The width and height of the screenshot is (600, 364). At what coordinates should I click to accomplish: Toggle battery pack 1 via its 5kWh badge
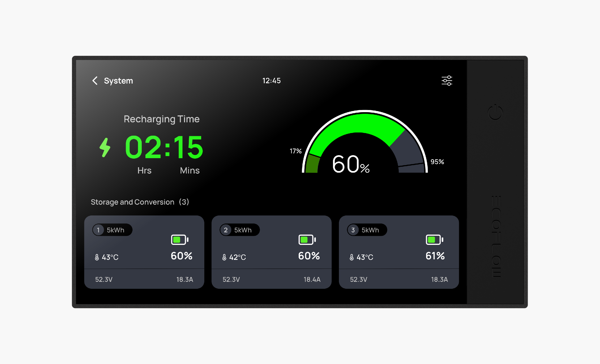[x=112, y=230]
